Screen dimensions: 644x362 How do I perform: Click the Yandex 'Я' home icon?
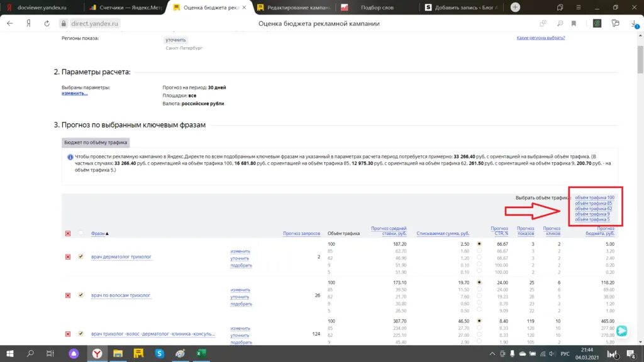[28, 23]
